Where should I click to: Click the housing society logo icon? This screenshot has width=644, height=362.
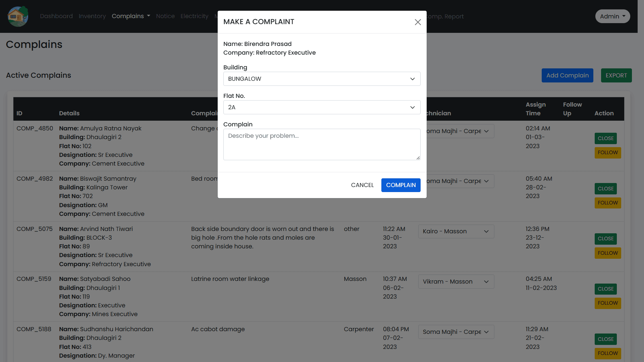tap(17, 16)
